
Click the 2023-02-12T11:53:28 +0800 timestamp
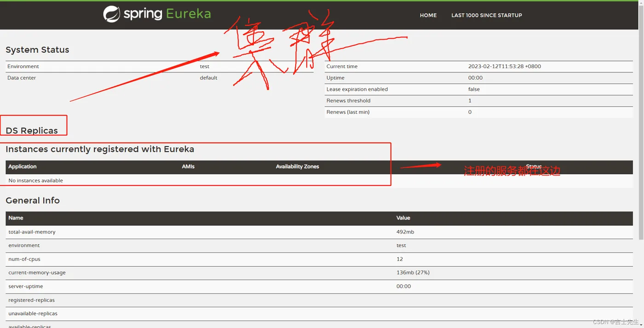coord(505,66)
